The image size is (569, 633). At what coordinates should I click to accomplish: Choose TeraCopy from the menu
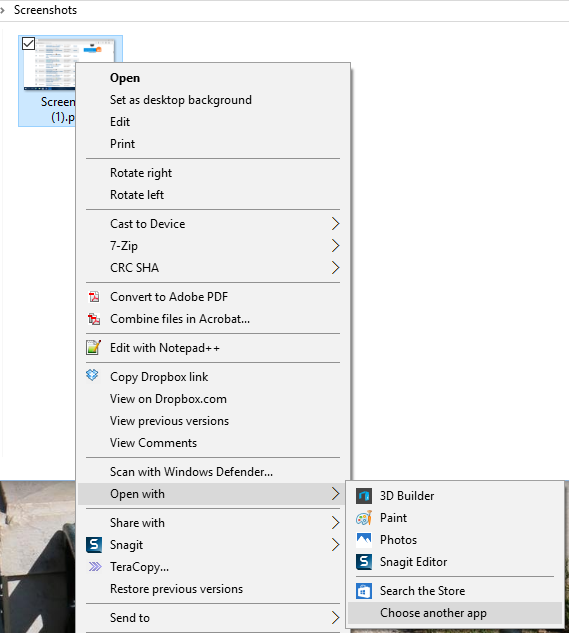213,567
